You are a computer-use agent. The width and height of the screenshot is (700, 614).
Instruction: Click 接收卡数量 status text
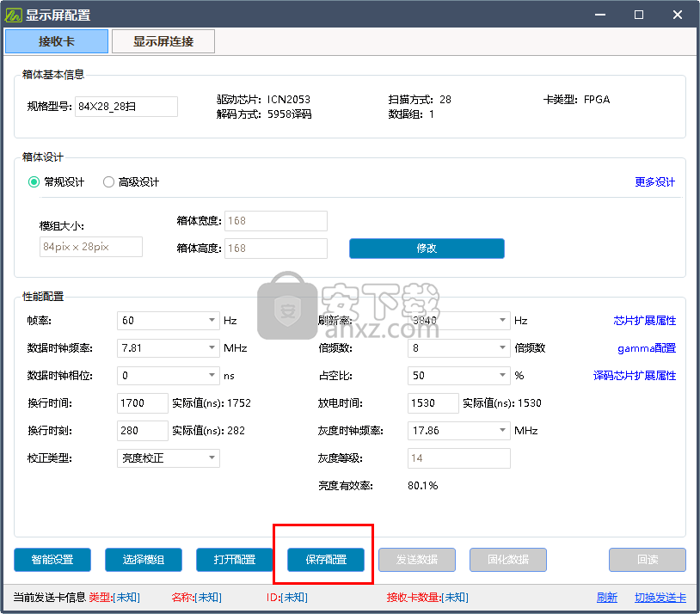(427, 598)
